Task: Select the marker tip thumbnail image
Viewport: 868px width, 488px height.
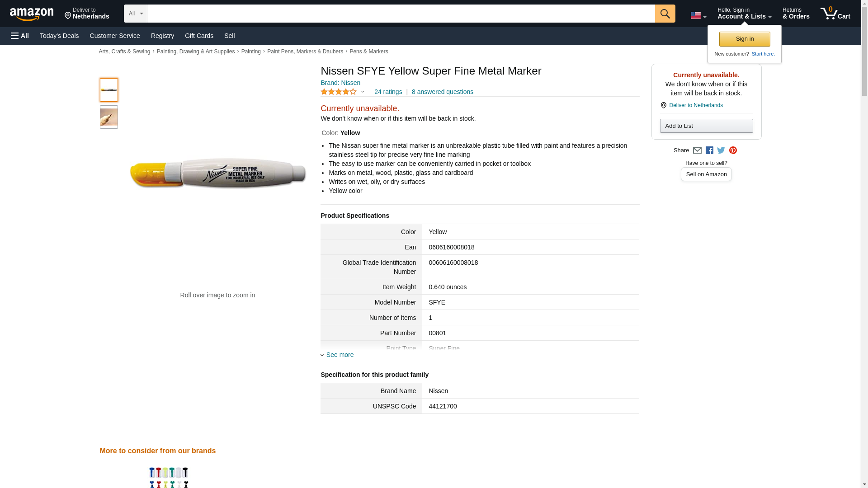Action: [x=109, y=117]
